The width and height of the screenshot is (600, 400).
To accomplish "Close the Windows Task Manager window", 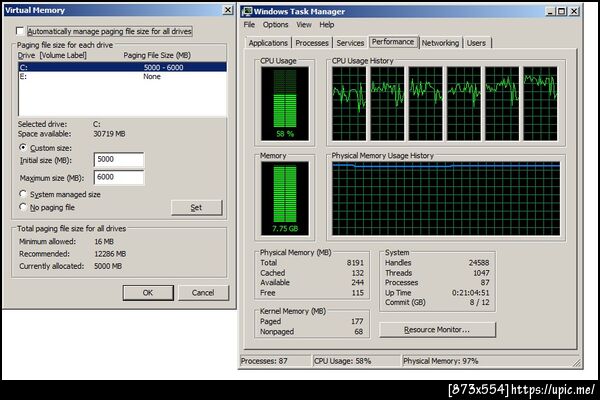I will click(574, 11).
